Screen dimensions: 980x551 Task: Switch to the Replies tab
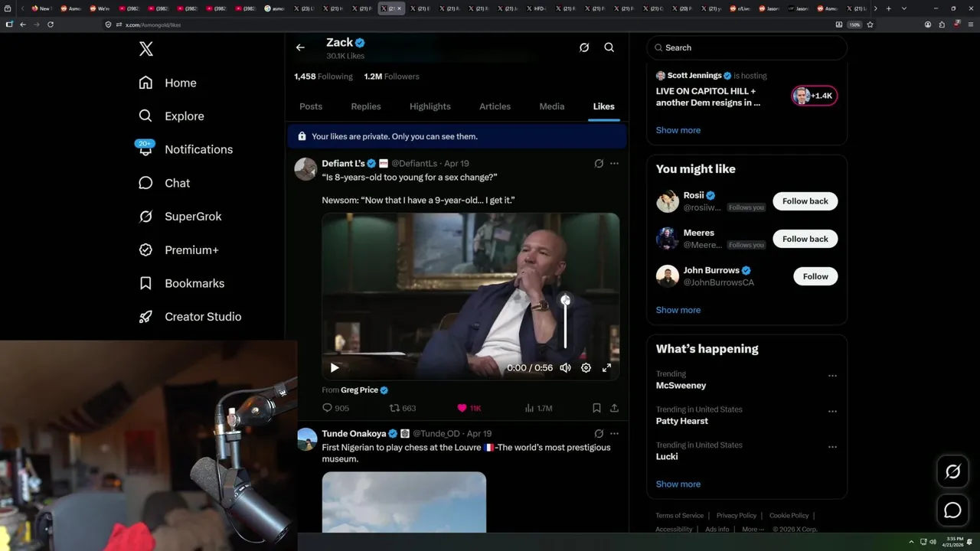click(366, 106)
